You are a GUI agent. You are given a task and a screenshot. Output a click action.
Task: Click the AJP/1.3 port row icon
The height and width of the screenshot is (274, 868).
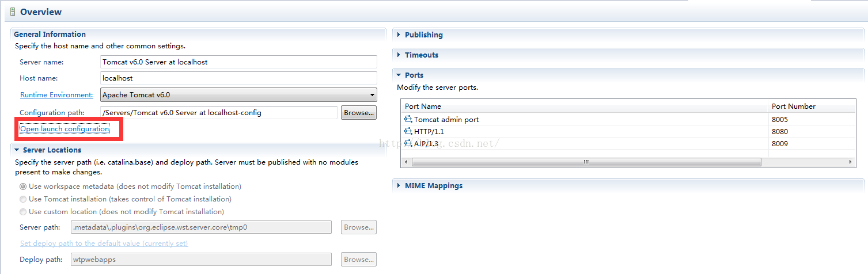point(408,144)
